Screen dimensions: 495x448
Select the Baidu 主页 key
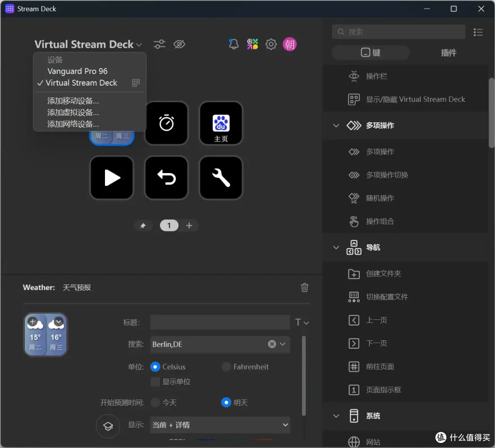pos(221,123)
